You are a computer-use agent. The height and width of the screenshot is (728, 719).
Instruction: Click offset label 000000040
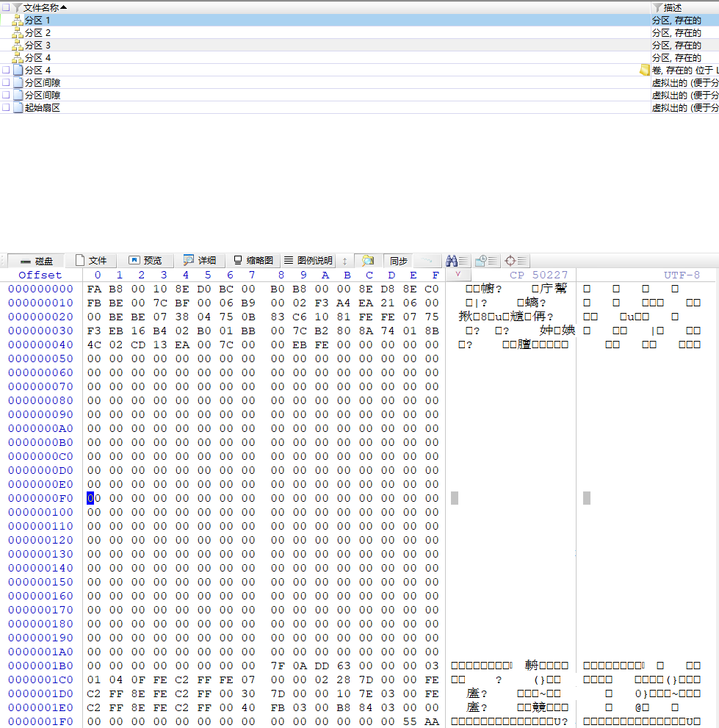(x=41, y=345)
